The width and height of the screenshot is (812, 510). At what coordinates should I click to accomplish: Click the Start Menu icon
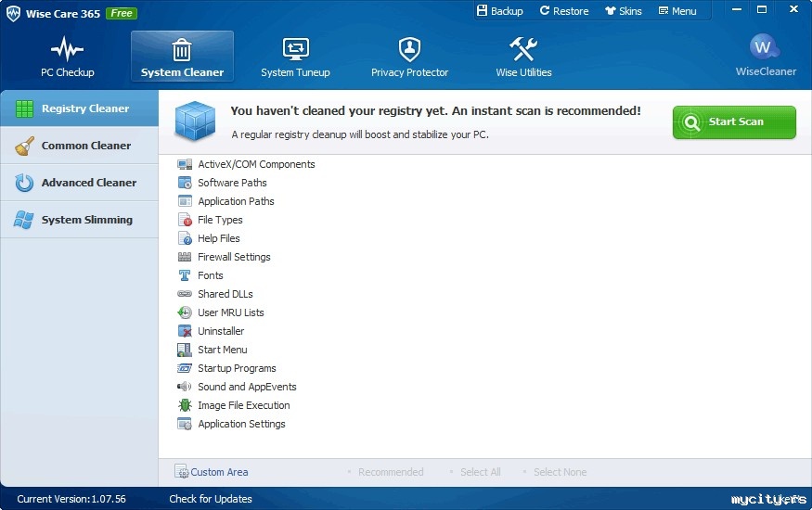185,350
